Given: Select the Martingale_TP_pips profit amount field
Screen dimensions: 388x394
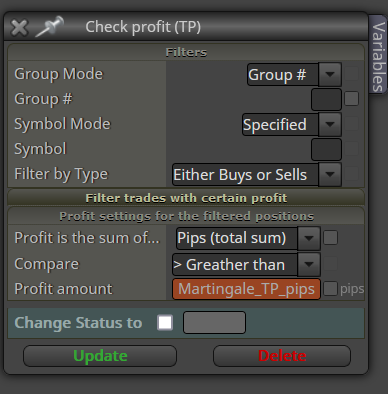Looking at the screenshot, I should 246,289.
